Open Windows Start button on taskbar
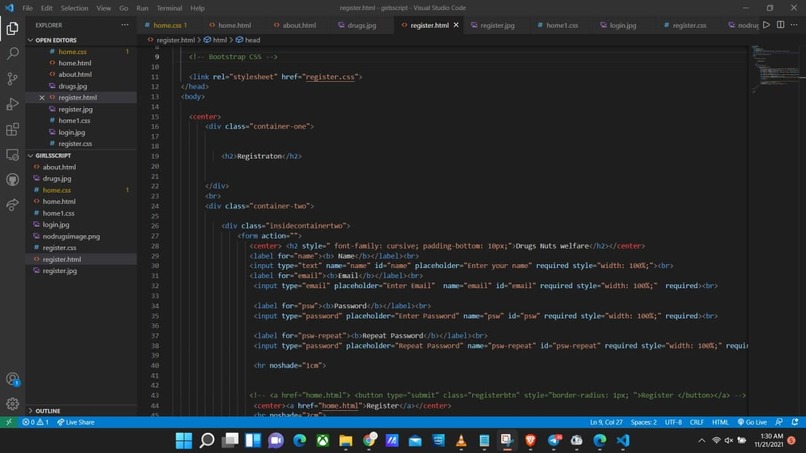 [184, 441]
